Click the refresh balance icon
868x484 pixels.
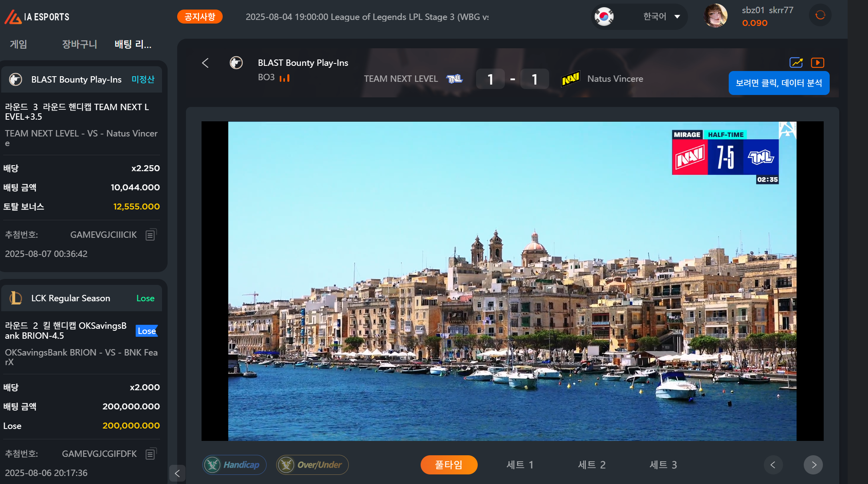tap(820, 15)
